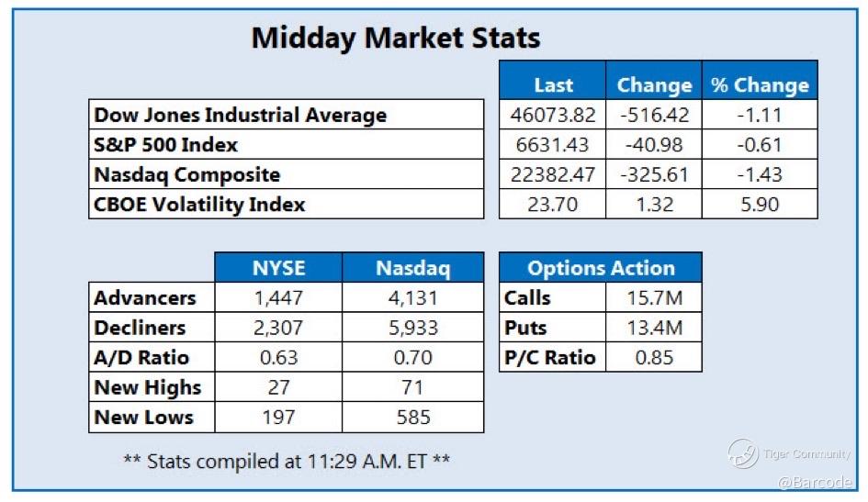Click the Tiger Community watermark text

pos(806,454)
